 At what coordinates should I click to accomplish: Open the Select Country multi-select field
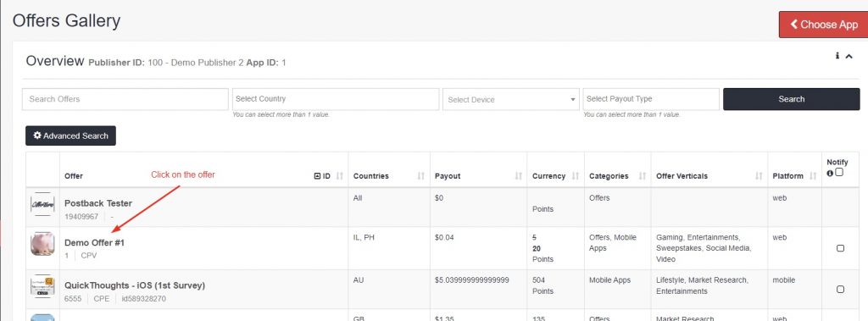[x=336, y=99]
